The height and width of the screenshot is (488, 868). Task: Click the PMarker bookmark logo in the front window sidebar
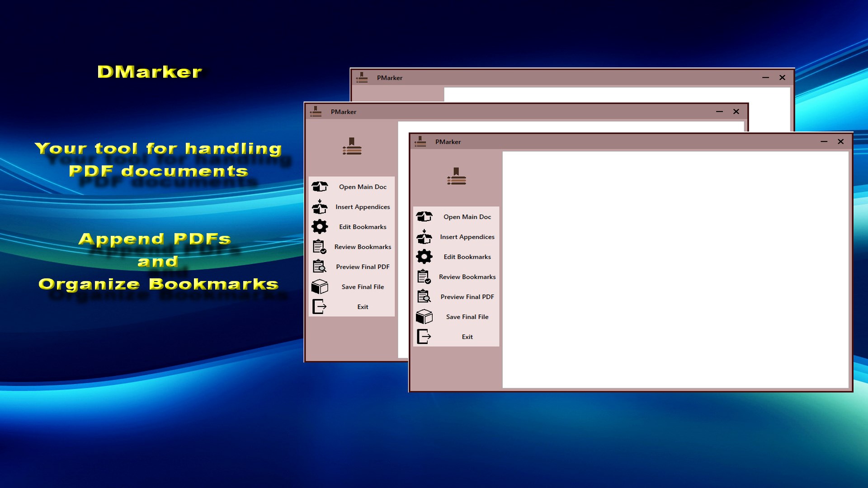[x=456, y=177]
